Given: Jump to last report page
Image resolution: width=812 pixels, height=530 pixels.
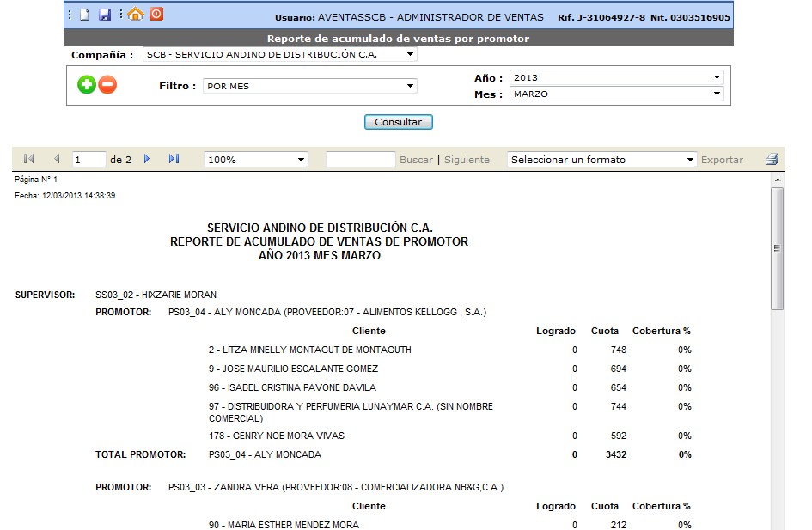Looking at the screenshot, I should click(174, 159).
